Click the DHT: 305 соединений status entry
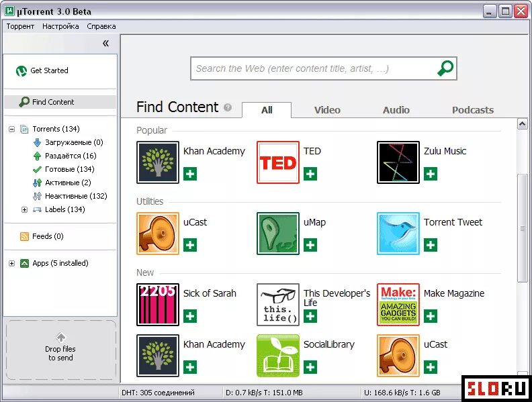Viewport: 532px width, 402px height. 158,393
